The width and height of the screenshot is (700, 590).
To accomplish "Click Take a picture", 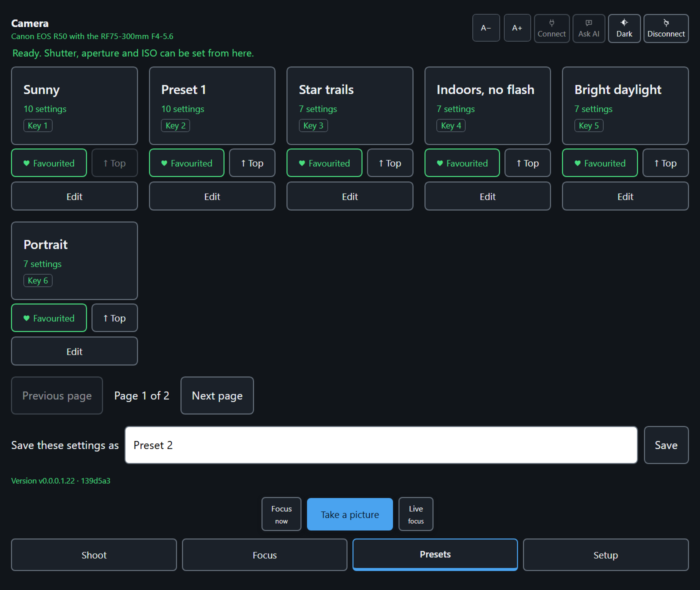I will click(x=350, y=514).
